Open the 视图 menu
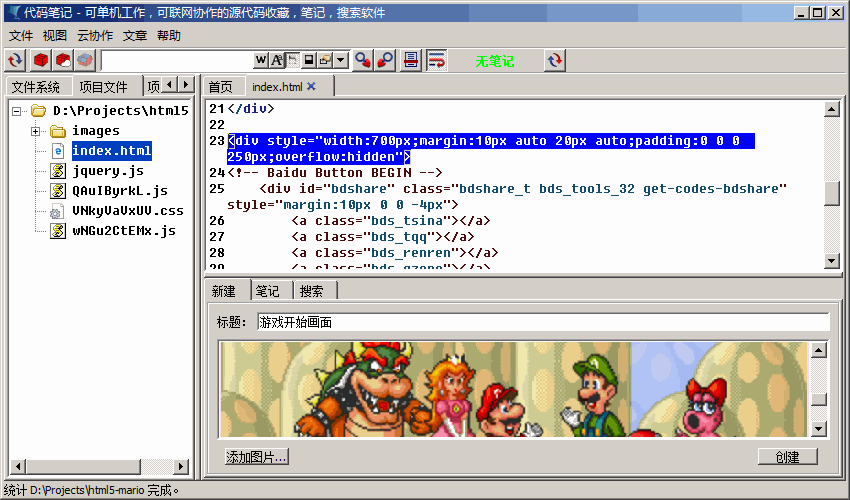 pyautogui.click(x=55, y=36)
